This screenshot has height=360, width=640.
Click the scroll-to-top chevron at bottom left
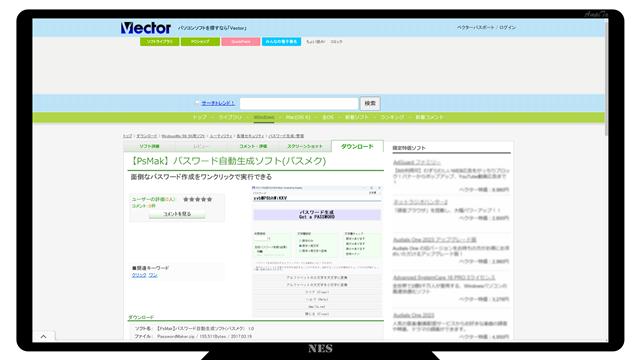(44, 337)
